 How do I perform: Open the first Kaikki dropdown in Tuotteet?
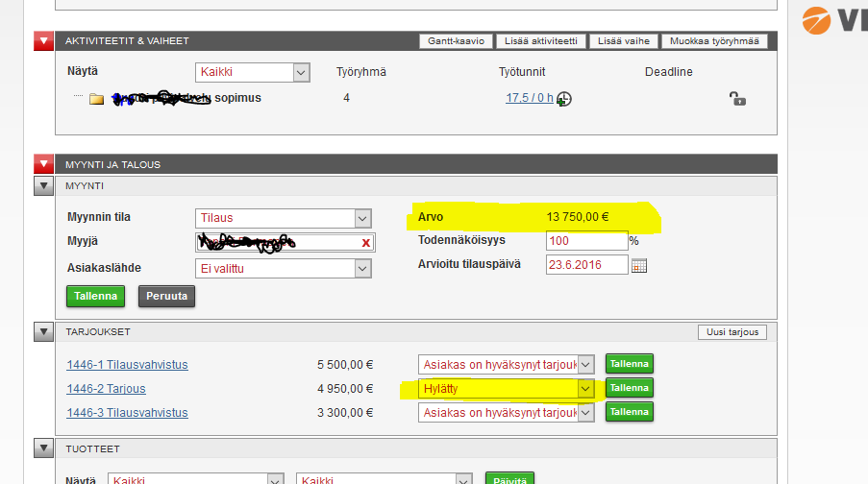click(196, 479)
